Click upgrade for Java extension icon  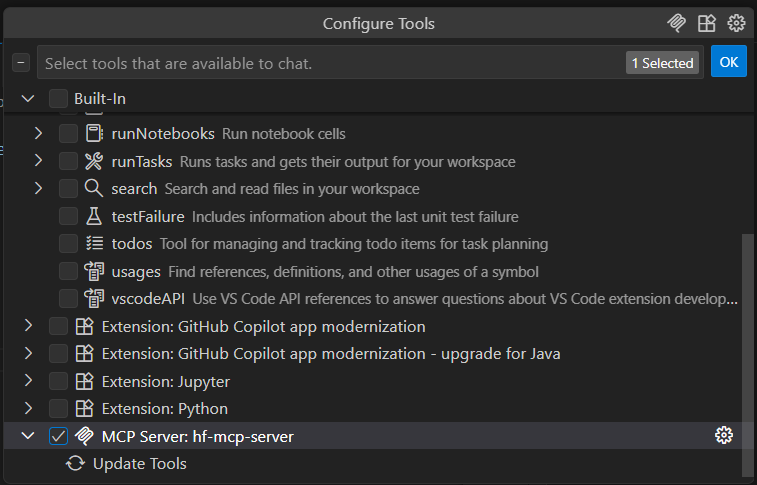[x=84, y=353]
